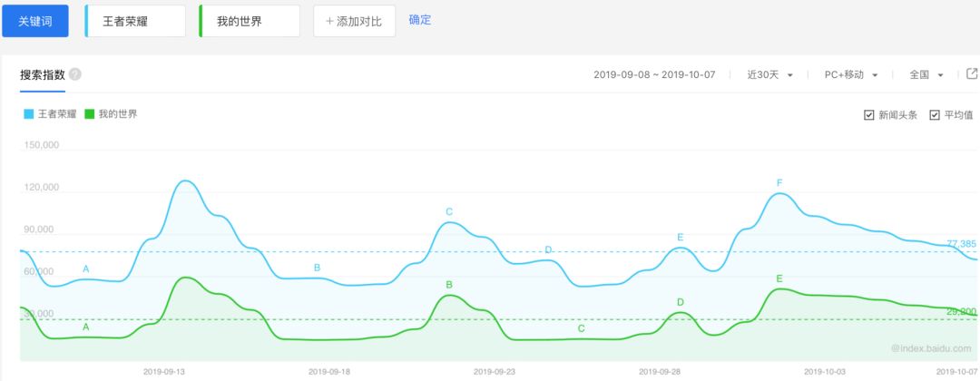Click blue news marker A on 王者荣耀 line

(x=86, y=269)
